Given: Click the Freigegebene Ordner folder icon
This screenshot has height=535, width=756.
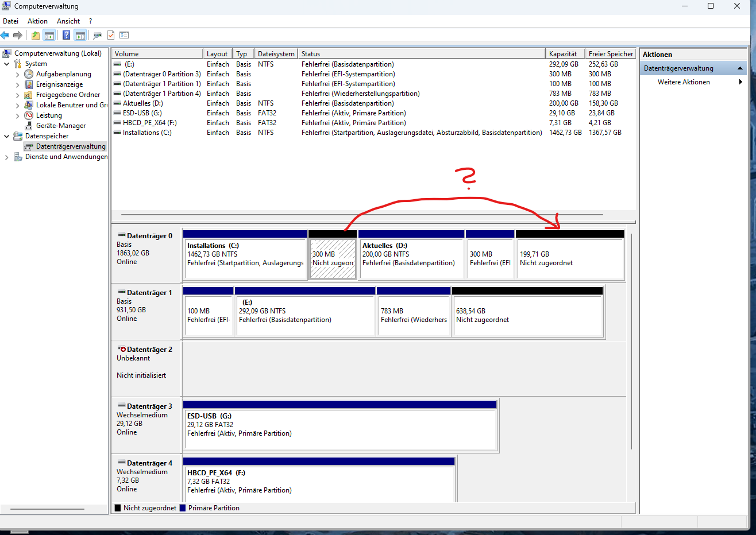Looking at the screenshot, I should pyautogui.click(x=29, y=95).
